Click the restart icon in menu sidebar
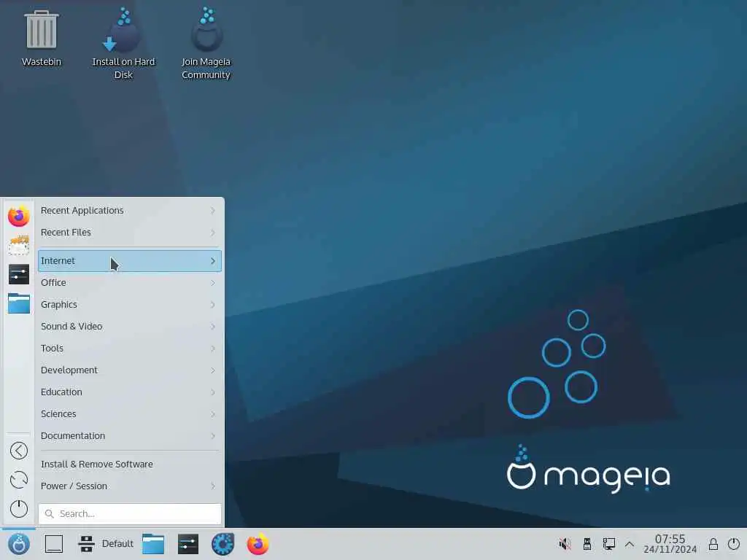The image size is (747, 560). 19,480
